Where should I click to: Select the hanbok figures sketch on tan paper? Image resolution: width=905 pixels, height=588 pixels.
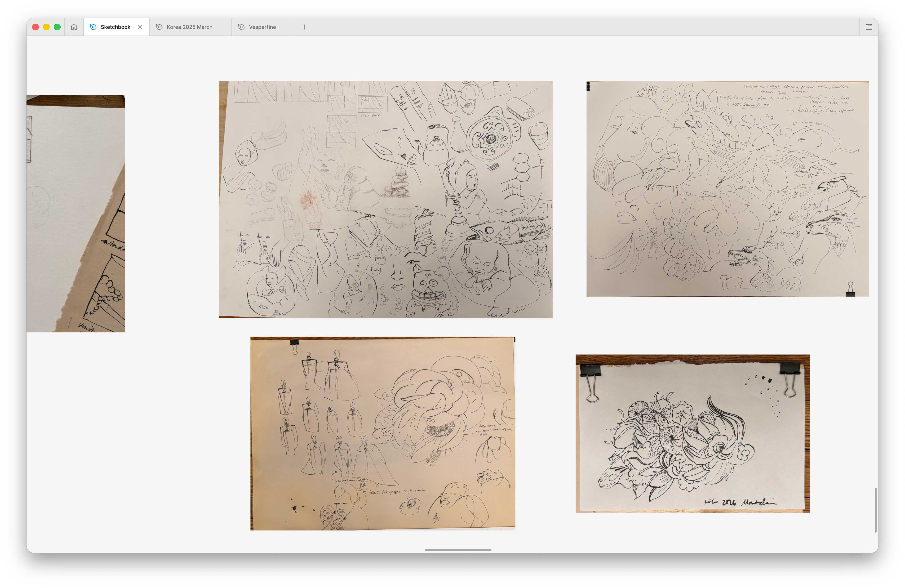click(382, 433)
